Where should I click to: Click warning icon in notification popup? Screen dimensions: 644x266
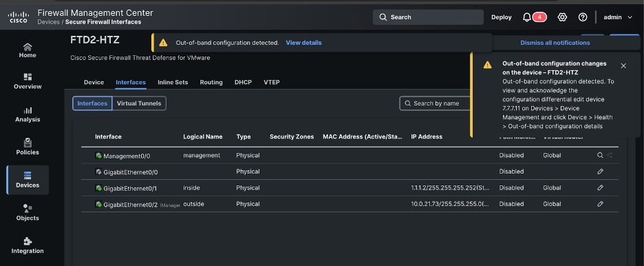coord(488,65)
